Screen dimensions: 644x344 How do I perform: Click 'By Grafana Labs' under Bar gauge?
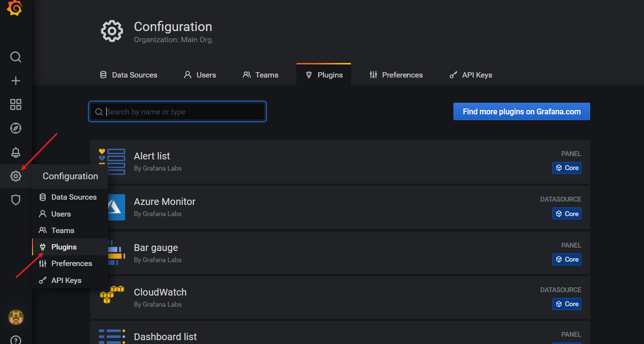(158, 260)
